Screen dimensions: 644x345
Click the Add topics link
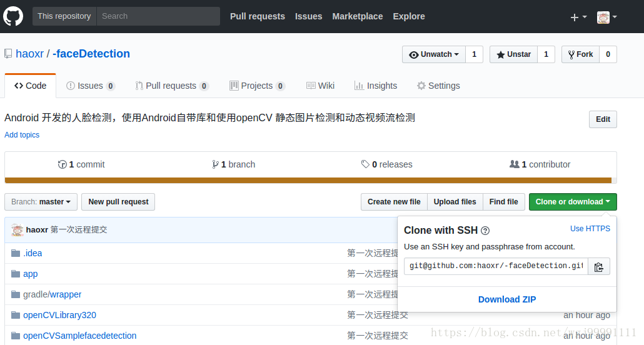[22, 135]
